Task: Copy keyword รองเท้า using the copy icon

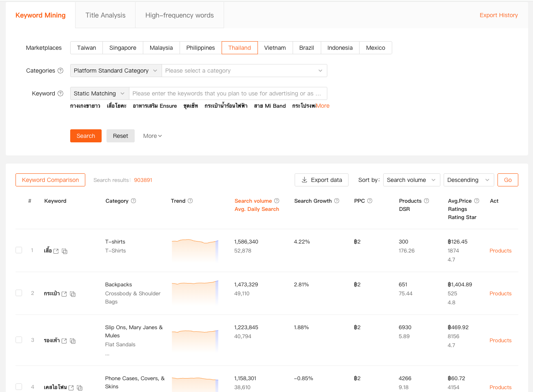Action: [x=73, y=341]
